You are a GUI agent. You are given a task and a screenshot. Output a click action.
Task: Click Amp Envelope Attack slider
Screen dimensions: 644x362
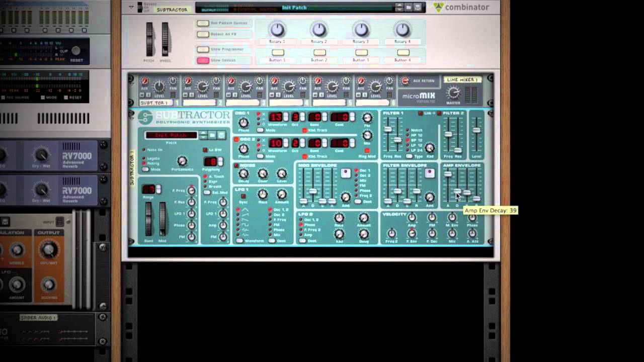point(447,174)
